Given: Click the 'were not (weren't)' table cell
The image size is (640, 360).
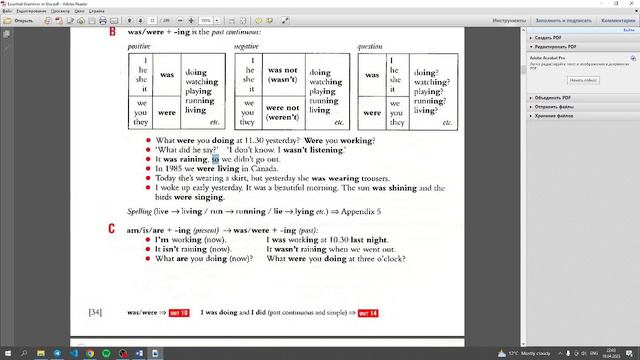Looking at the screenshot, I should [283, 113].
